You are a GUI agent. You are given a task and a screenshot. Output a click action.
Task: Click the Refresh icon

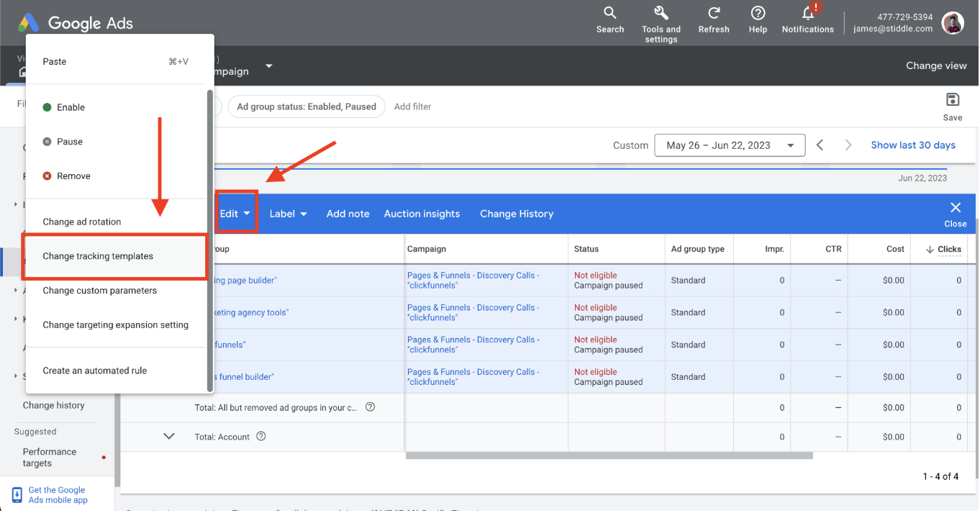[x=714, y=13]
